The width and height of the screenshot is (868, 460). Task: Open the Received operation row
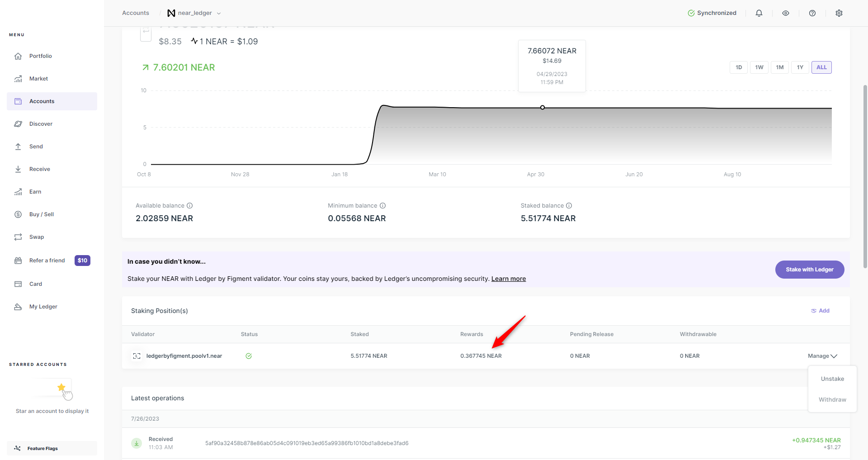pyautogui.click(x=486, y=443)
